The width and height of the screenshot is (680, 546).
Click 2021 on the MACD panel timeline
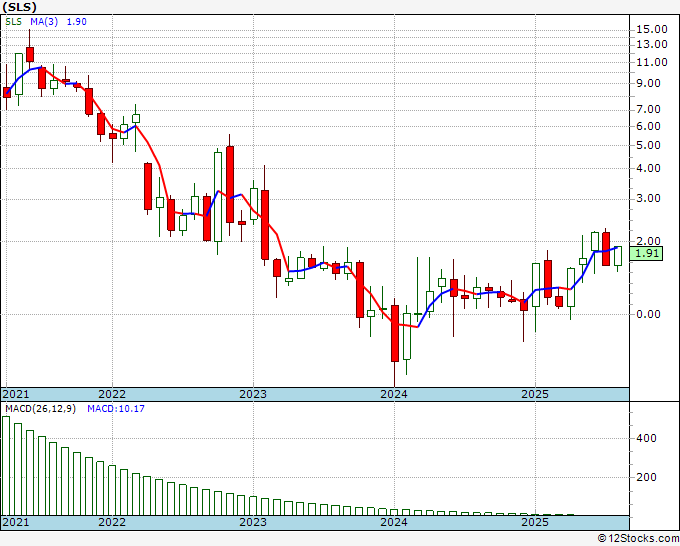tap(15, 522)
